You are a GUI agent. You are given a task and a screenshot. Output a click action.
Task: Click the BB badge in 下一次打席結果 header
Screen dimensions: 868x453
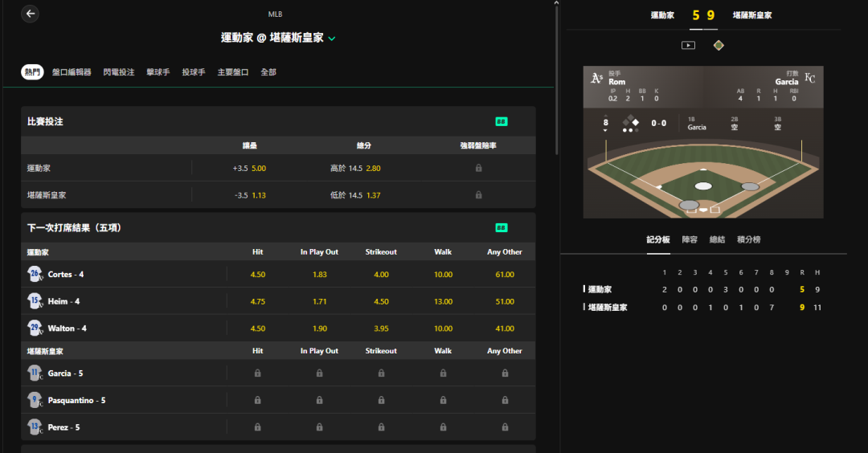coord(501,228)
